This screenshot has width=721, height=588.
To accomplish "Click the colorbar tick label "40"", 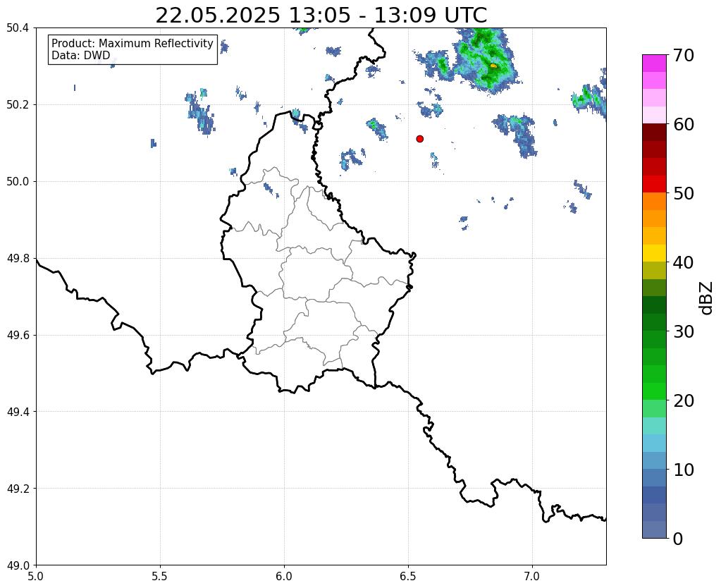I will [684, 262].
